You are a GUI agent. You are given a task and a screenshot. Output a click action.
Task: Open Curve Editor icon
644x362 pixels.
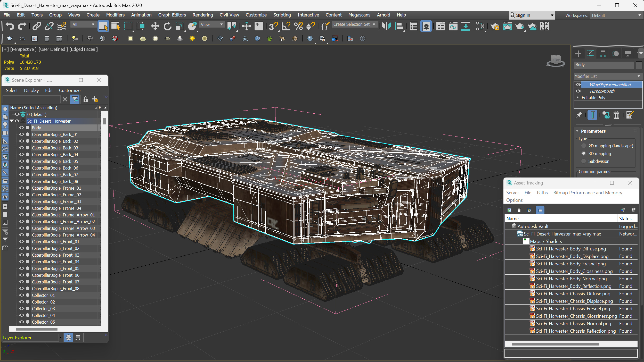click(x=453, y=26)
